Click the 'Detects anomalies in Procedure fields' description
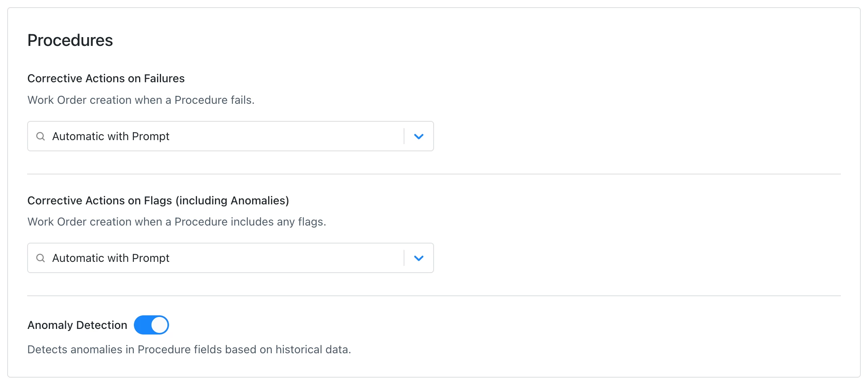Screen dimensions: 868x384 coord(189,350)
